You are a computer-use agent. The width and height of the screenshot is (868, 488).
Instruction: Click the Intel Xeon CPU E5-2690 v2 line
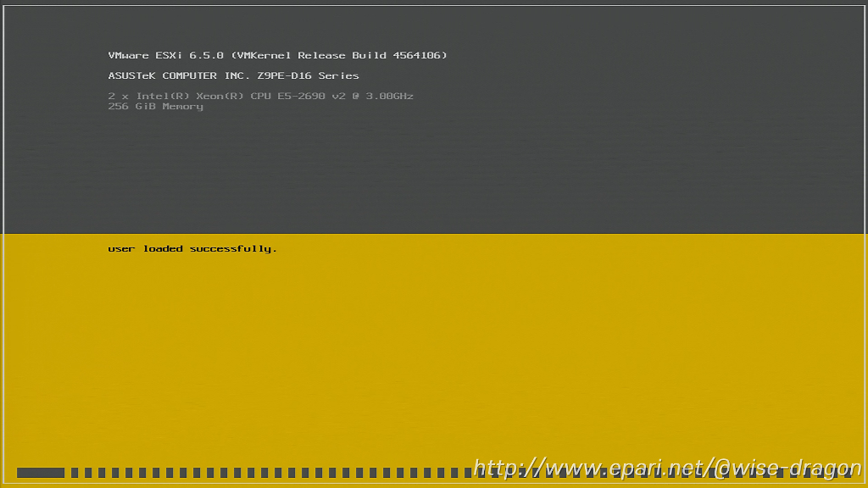point(260,97)
